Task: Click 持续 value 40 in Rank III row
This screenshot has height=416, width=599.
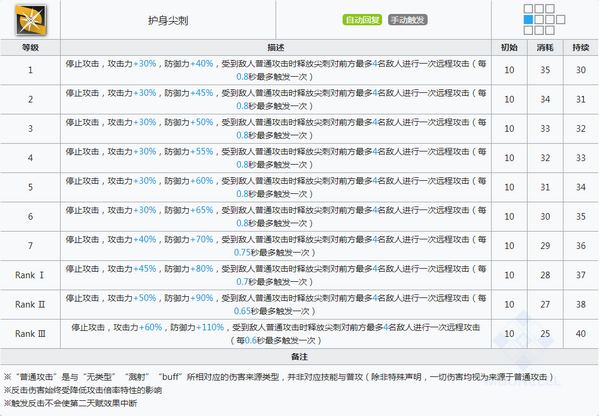Action: tap(581, 333)
